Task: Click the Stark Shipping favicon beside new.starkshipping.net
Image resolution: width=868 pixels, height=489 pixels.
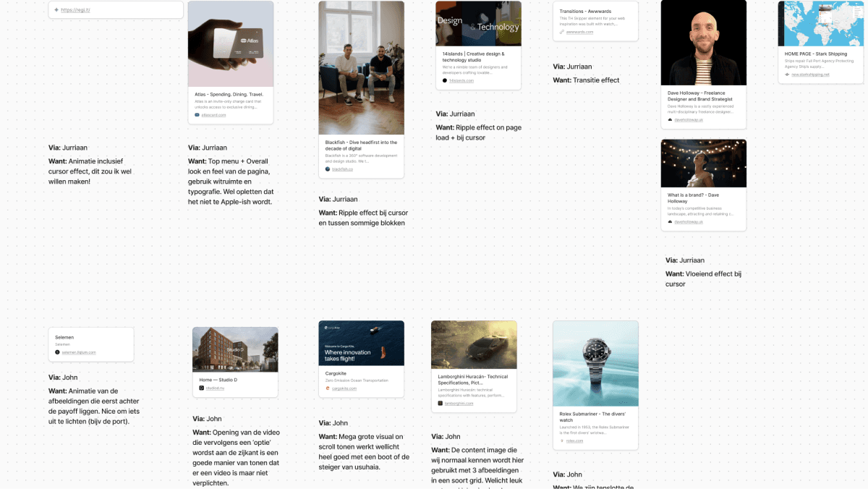Action: [x=787, y=74]
